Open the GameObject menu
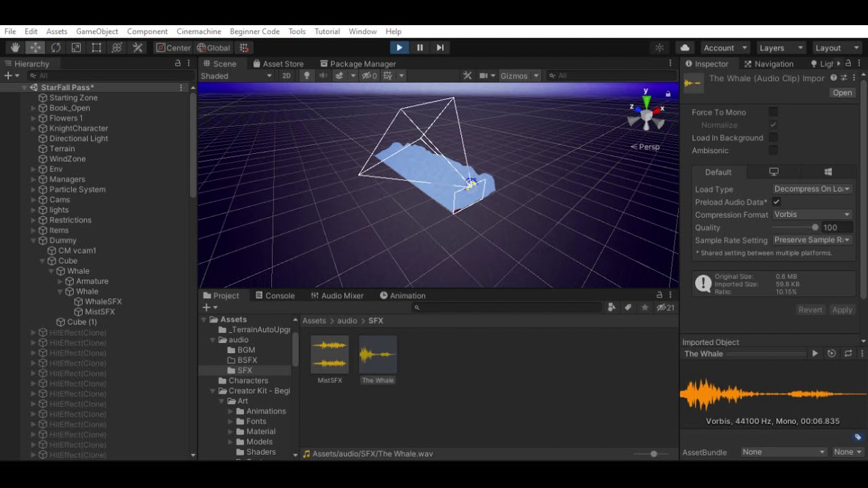Viewport: 868px width, 488px height. pyautogui.click(x=97, y=31)
